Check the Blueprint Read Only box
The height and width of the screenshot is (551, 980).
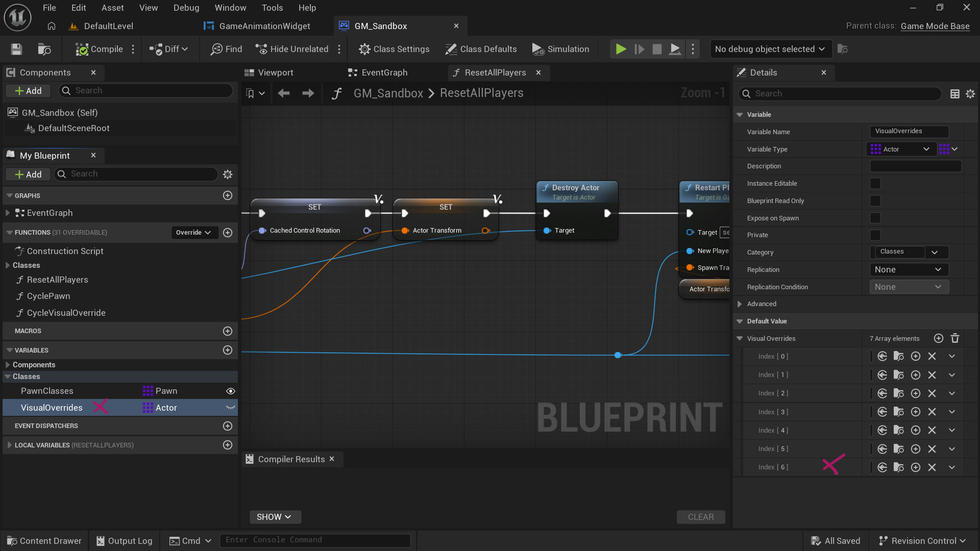[875, 201]
